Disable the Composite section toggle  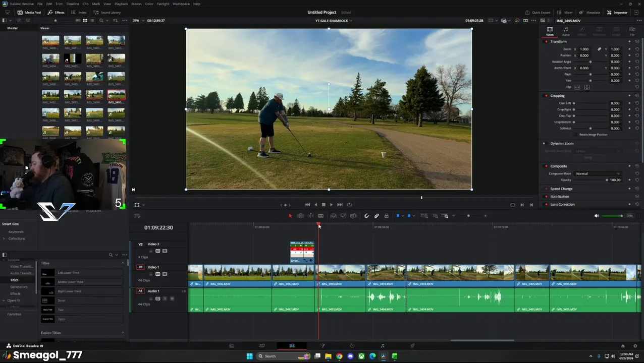[x=546, y=166]
